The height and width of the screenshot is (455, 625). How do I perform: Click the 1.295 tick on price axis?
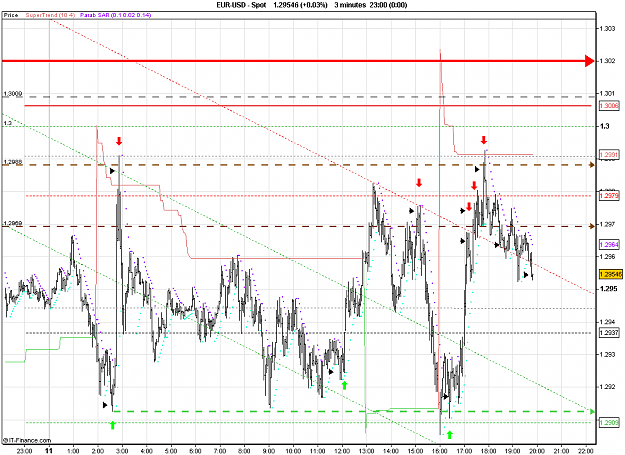tap(607, 289)
